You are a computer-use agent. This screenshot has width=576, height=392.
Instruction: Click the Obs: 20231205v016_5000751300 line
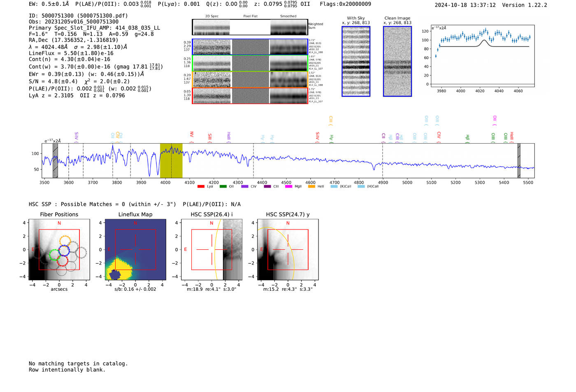pyautogui.click(x=74, y=22)
